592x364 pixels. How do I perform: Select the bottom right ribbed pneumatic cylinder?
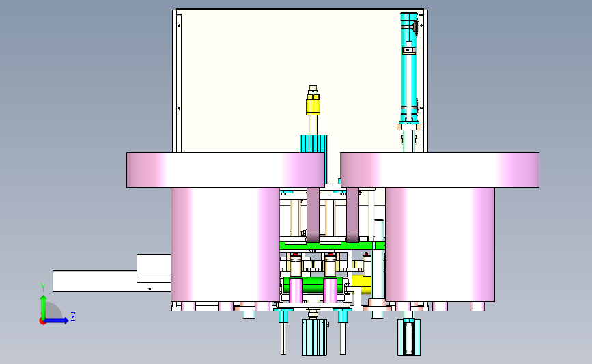[408, 337]
